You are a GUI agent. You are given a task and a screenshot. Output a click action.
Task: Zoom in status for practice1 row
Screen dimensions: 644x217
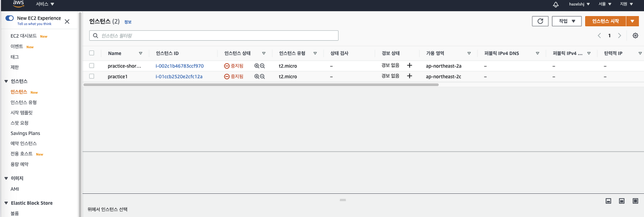257,77
